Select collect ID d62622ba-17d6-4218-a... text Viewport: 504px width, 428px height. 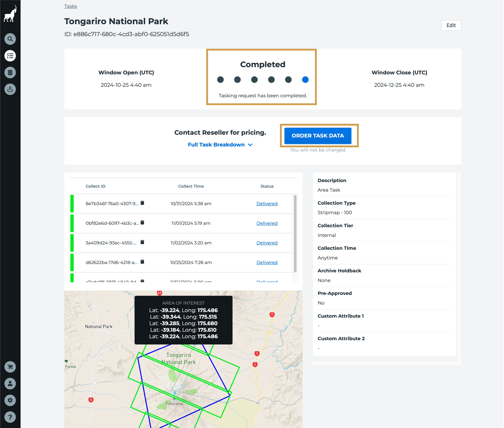coord(112,263)
